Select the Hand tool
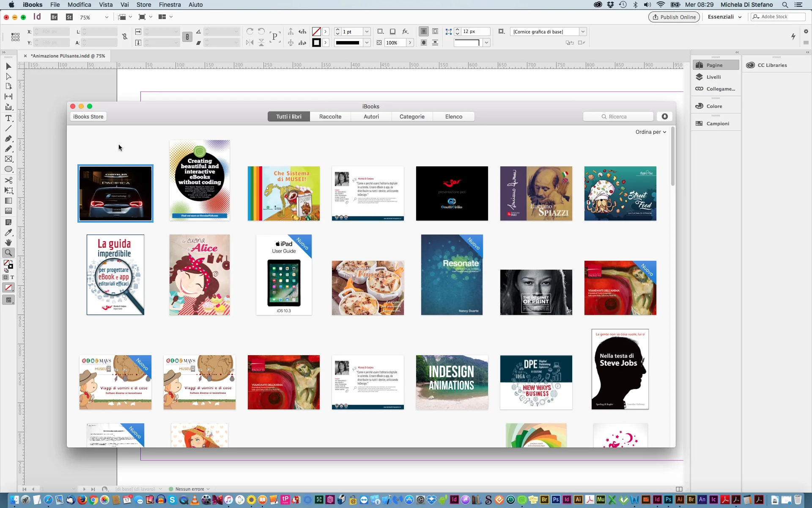The width and height of the screenshot is (812, 508). 8,243
